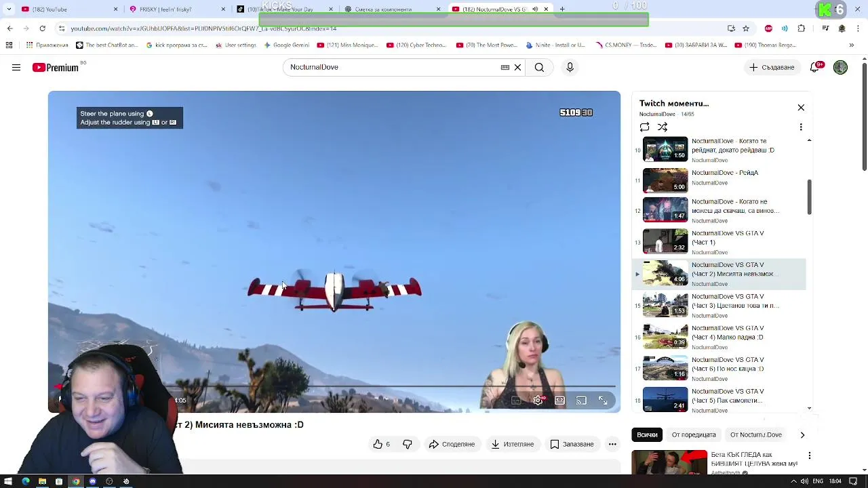Play playlist video РейдА
Screen dimensions: 868x488
point(719,180)
